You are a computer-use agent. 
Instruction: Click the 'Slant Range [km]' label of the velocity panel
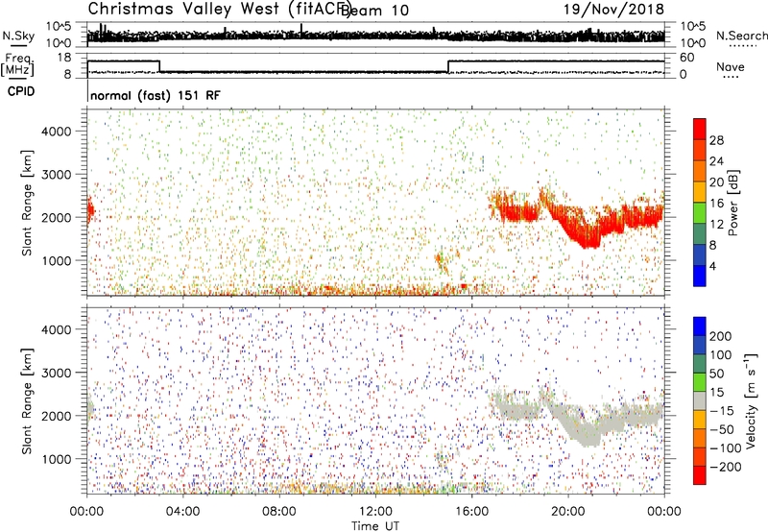pos(27,401)
